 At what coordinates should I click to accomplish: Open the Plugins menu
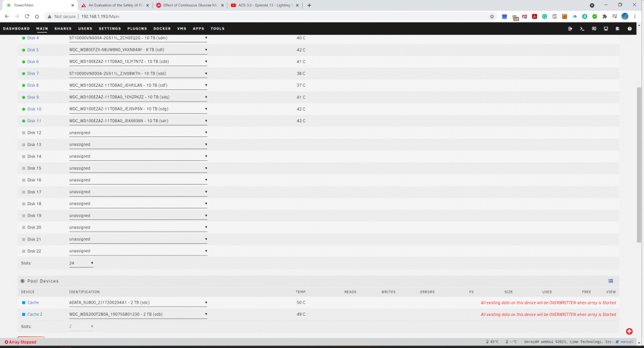[x=137, y=29]
